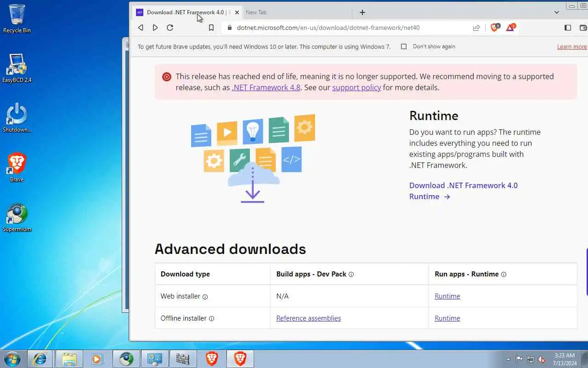This screenshot has height=368, width=588.
Task: Check the Don't show again checkbox
Action: pos(404,46)
